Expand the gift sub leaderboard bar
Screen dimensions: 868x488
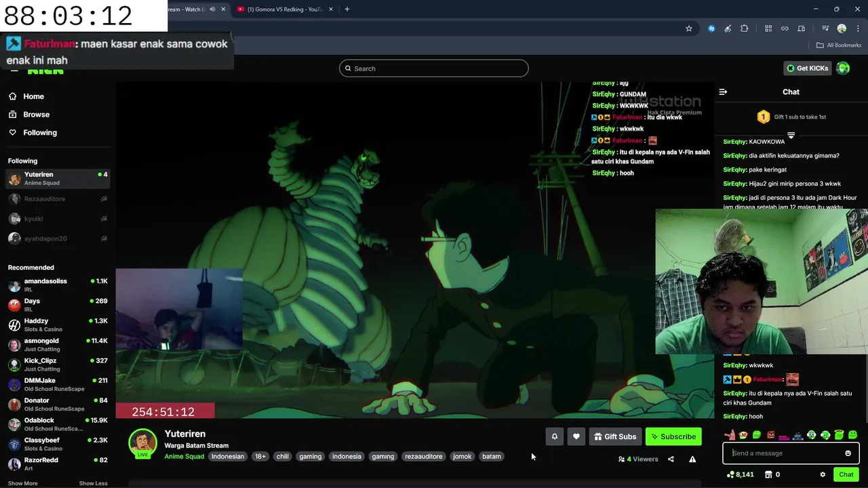[791, 136]
